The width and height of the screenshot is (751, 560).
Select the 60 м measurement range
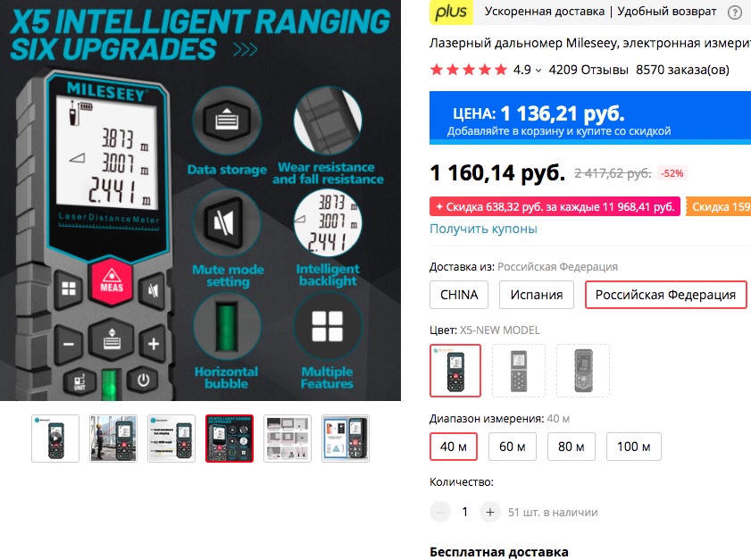512,447
